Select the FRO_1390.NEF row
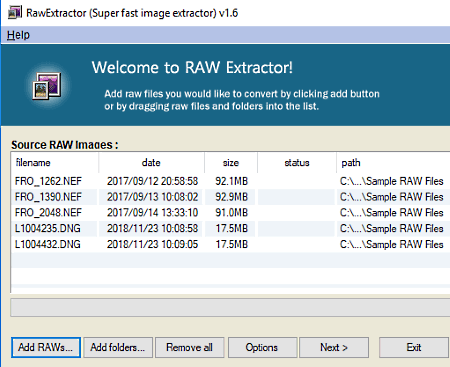The height and width of the screenshot is (367, 450). pyautogui.click(x=231, y=197)
